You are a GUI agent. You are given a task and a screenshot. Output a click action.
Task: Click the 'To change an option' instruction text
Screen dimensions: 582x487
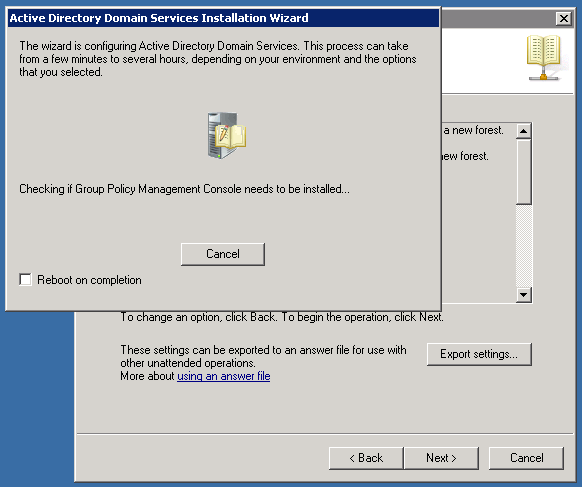(x=282, y=317)
